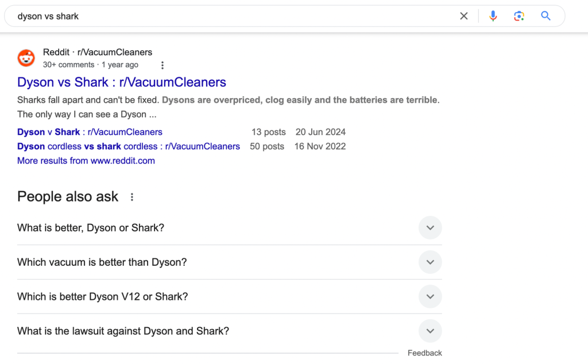This screenshot has width=588, height=364.
Task: Click the Reddit favicon next to r/VacuumCleaners
Action: 26,58
